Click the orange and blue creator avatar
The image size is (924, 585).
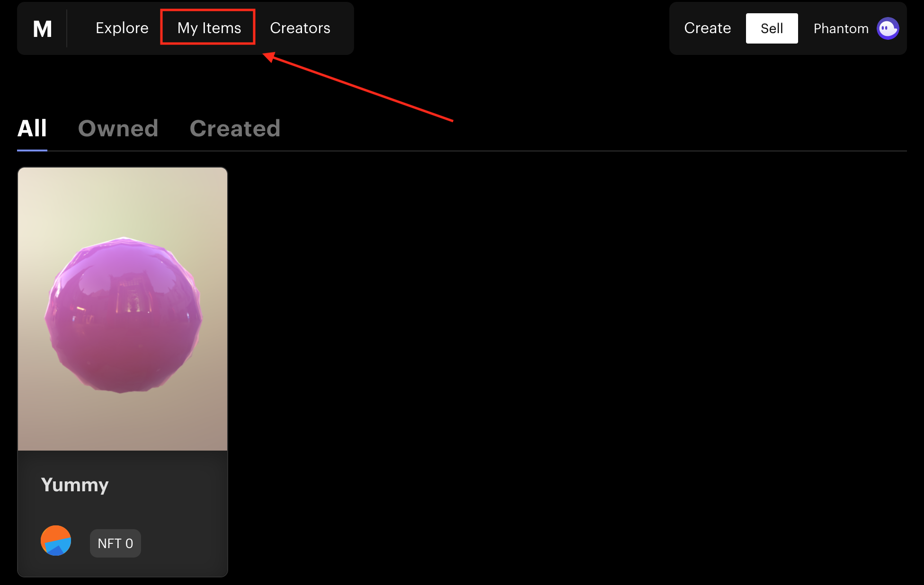click(x=56, y=541)
